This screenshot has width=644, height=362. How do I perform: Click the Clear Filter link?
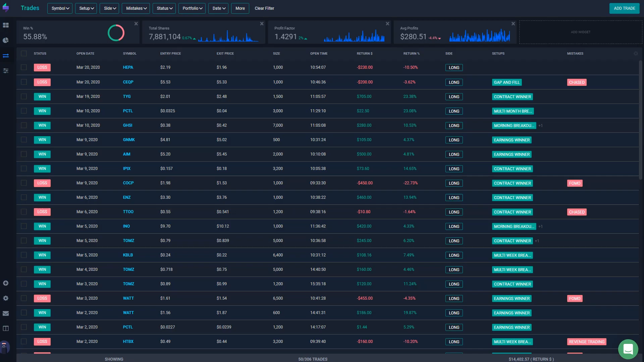pyautogui.click(x=264, y=8)
